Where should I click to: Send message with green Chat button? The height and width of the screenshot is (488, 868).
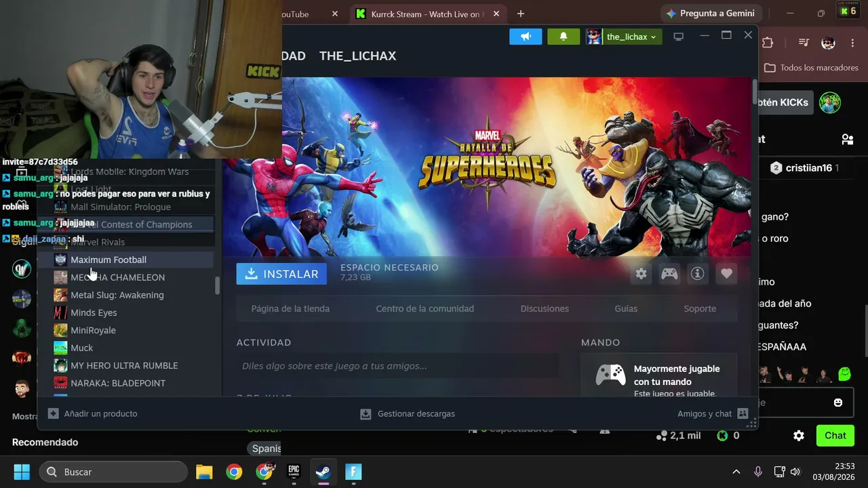[x=835, y=436]
